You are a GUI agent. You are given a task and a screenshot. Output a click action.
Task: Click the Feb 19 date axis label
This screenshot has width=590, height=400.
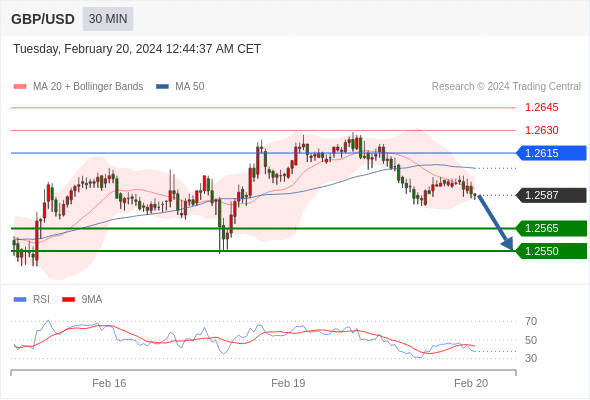288,383
